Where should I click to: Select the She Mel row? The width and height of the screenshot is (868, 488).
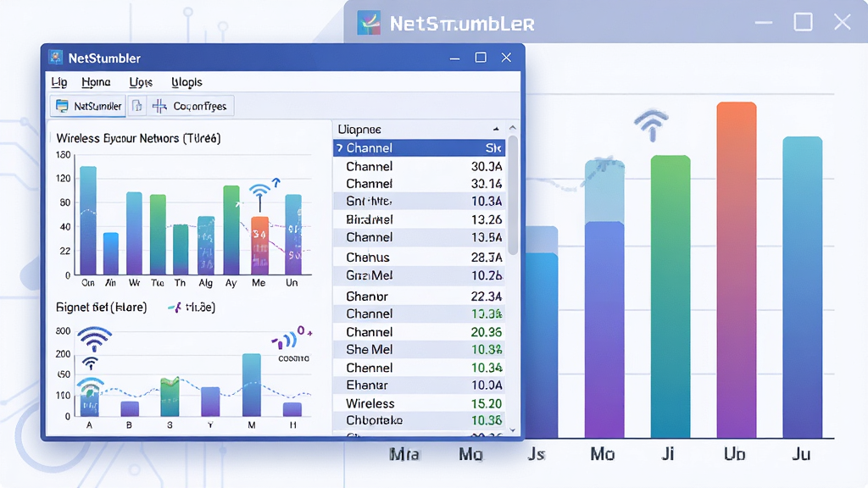[x=419, y=349]
